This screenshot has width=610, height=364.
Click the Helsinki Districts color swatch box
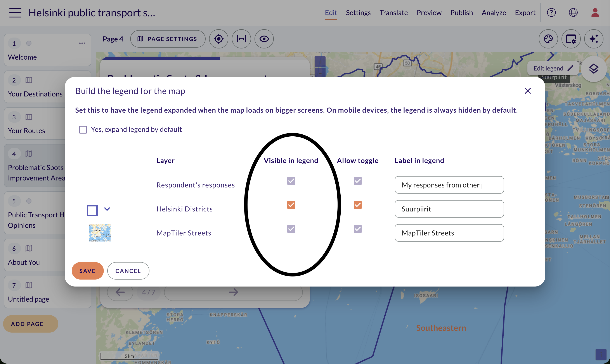tap(92, 210)
